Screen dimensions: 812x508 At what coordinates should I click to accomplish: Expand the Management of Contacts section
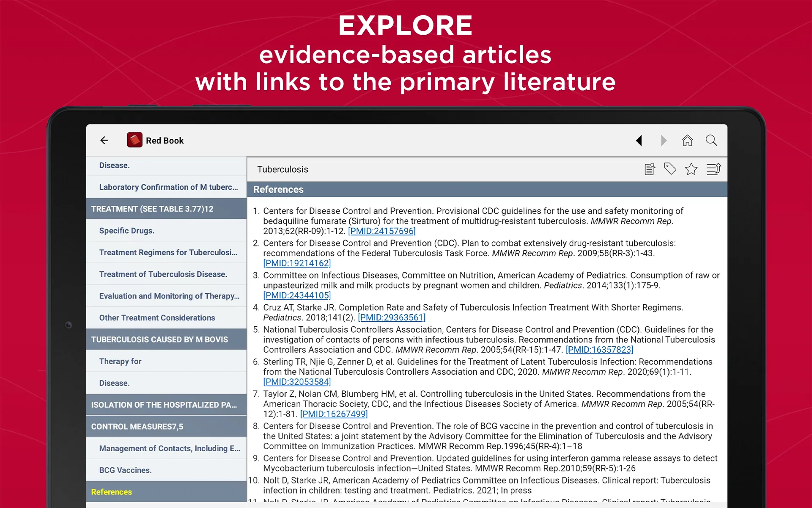point(167,448)
